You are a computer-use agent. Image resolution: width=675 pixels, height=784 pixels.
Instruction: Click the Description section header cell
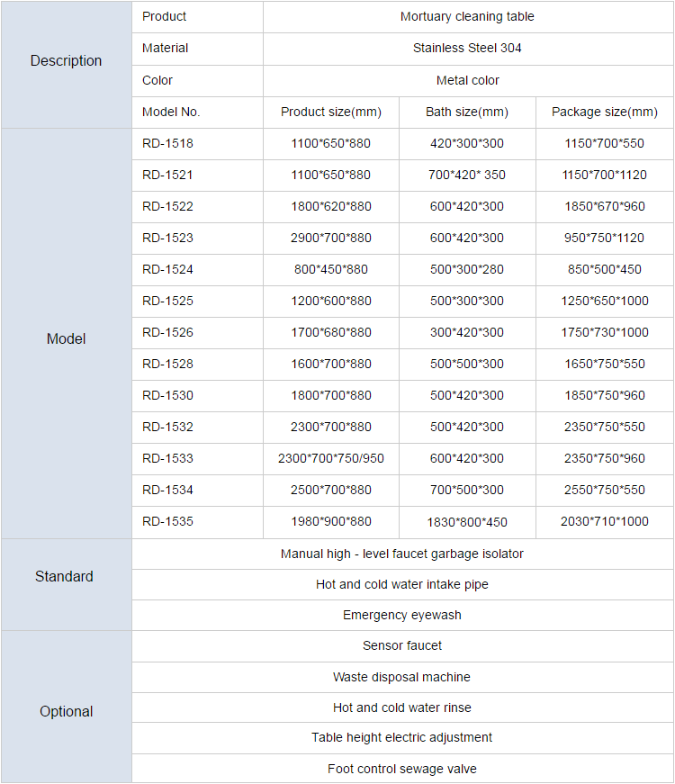pyautogui.click(x=67, y=61)
